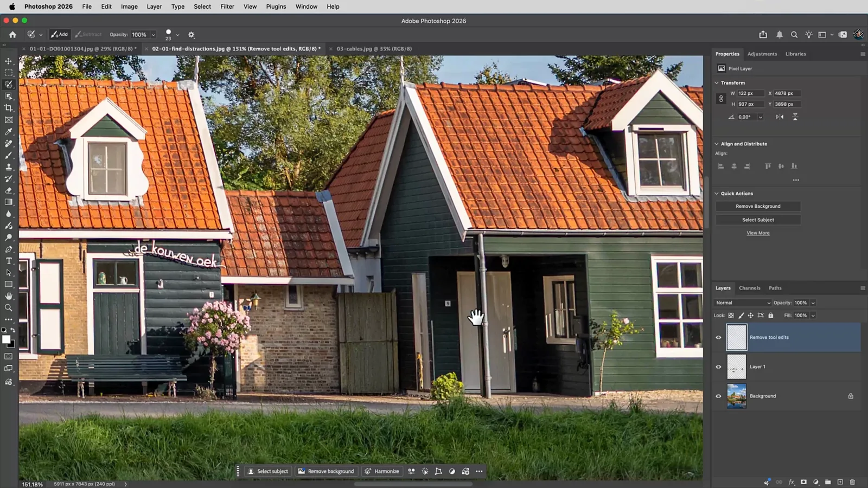Create a new layer with plus icon
The width and height of the screenshot is (868, 488).
tap(840, 482)
